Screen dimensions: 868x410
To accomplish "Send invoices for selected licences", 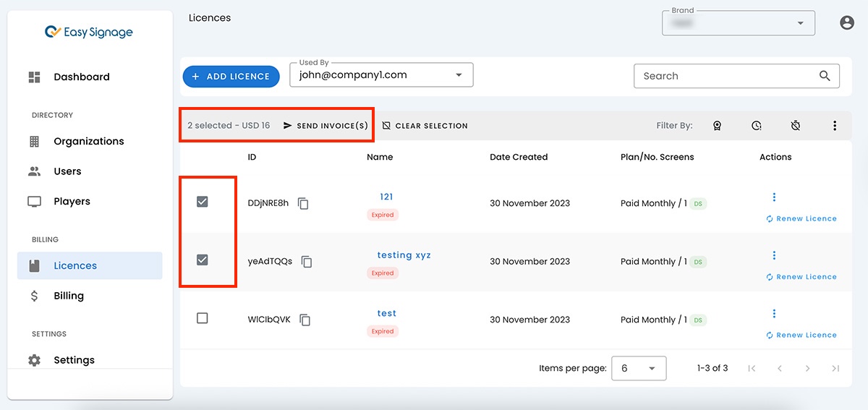I will pyautogui.click(x=325, y=126).
